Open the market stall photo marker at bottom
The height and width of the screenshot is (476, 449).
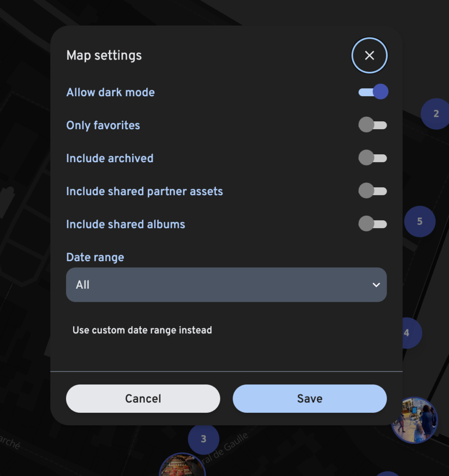(x=182, y=465)
